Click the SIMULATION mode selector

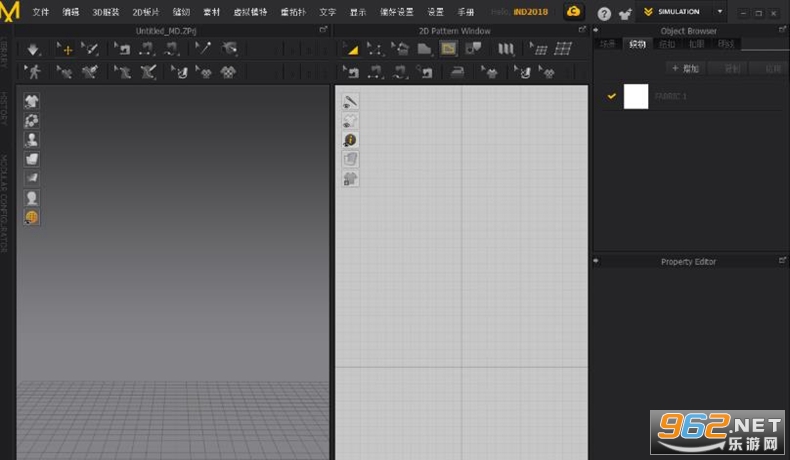pos(678,12)
